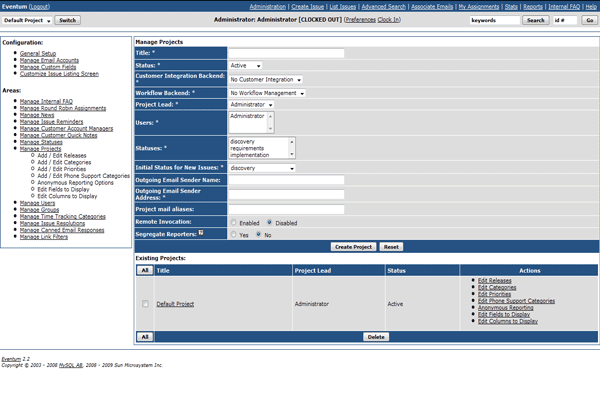Image resolution: width=600 pixels, height=400 pixels.
Task: Open Initial Status for New Issues dropdown
Action: 262,168
